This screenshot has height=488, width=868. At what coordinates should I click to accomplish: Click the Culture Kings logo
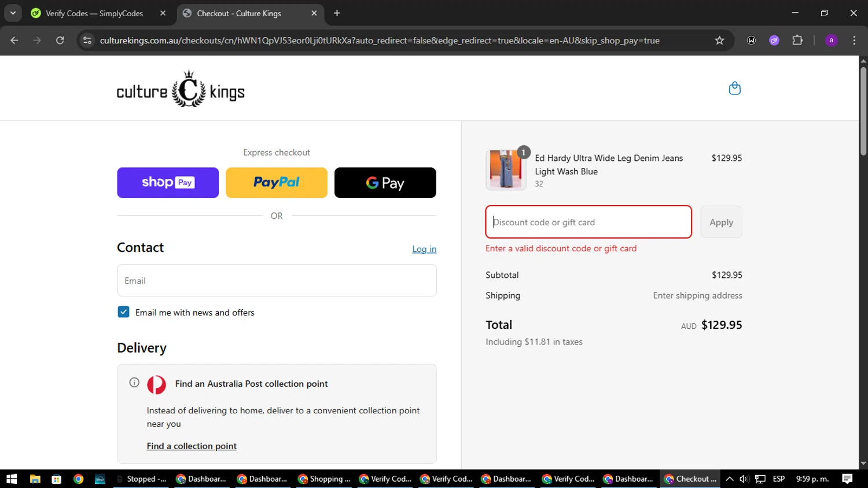point(181,89)
